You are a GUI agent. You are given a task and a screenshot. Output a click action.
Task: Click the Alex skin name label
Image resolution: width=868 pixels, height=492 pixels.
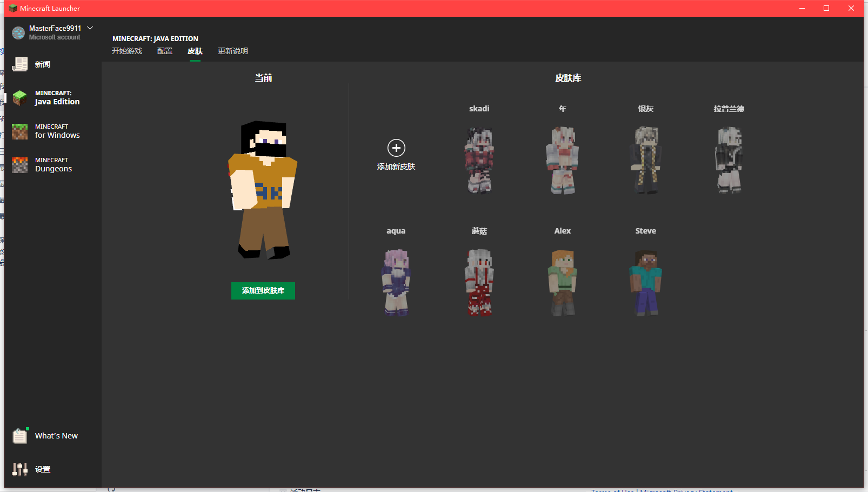(563, 231)
